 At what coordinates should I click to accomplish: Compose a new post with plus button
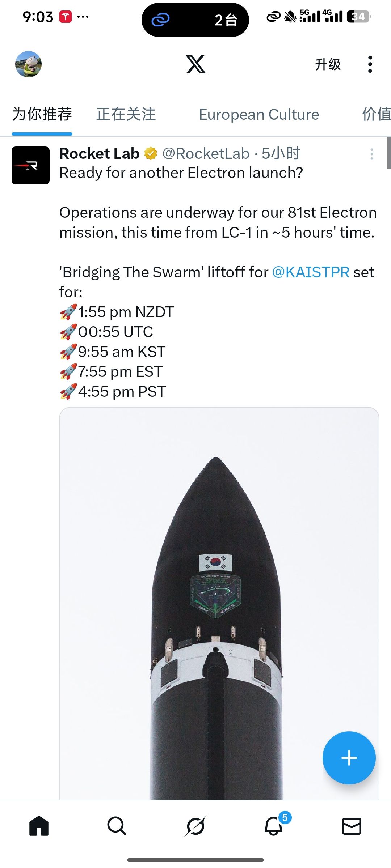coord(349,758)
